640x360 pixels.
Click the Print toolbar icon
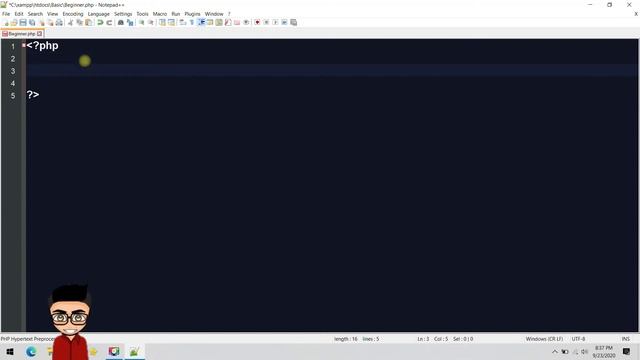(x=59, y=22)
